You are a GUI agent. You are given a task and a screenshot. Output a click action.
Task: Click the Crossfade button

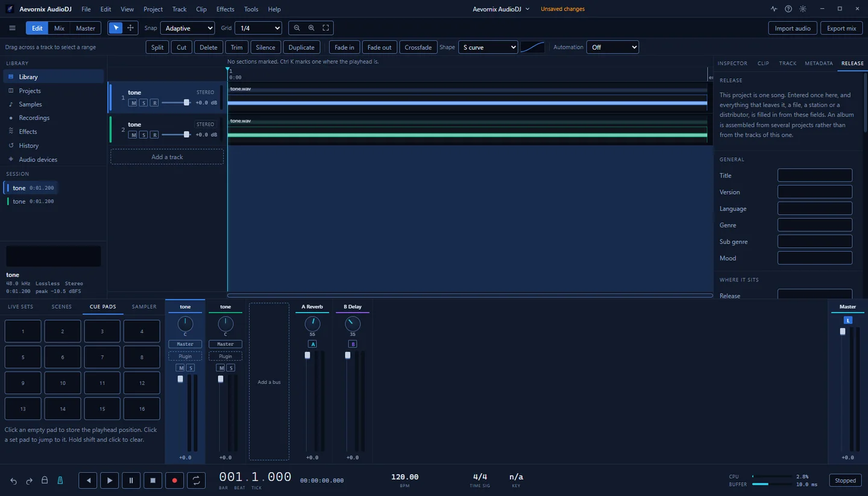click(x=418, y=47)
